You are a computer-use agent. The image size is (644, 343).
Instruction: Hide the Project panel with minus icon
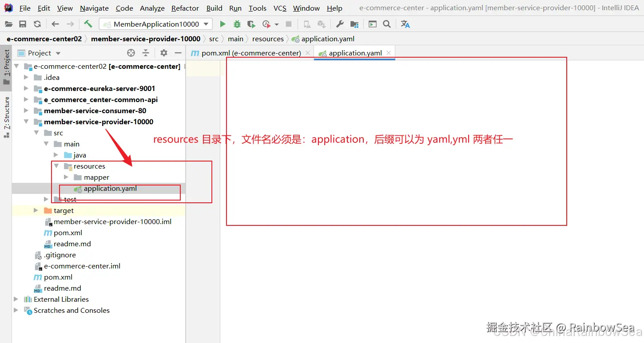(x=178, y=53)
